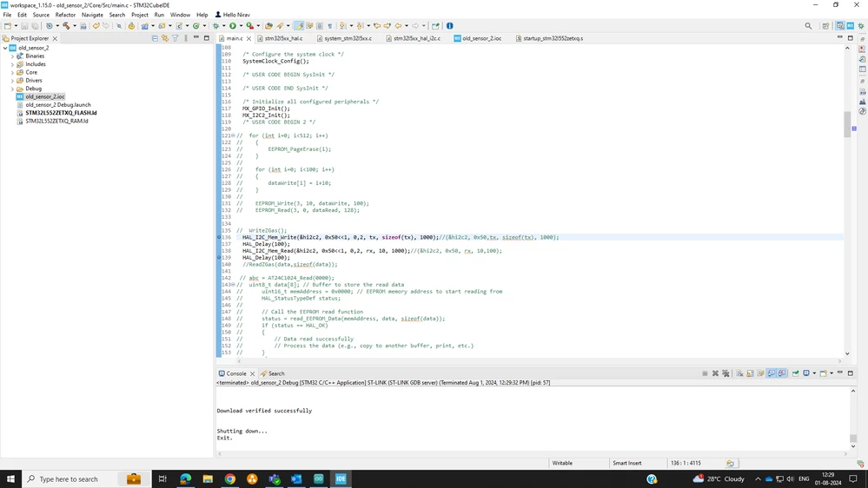Open the File menu

click(x=7, y=15)
